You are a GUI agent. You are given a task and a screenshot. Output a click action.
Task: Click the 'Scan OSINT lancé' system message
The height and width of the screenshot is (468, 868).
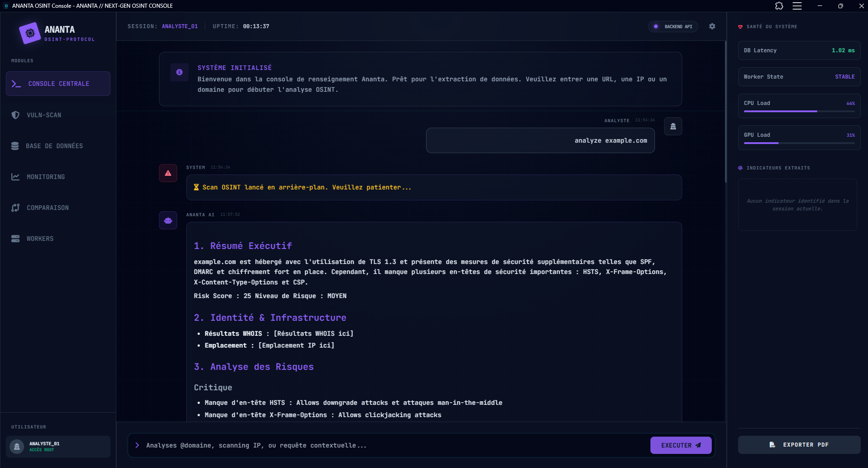(x=434, y=187)
